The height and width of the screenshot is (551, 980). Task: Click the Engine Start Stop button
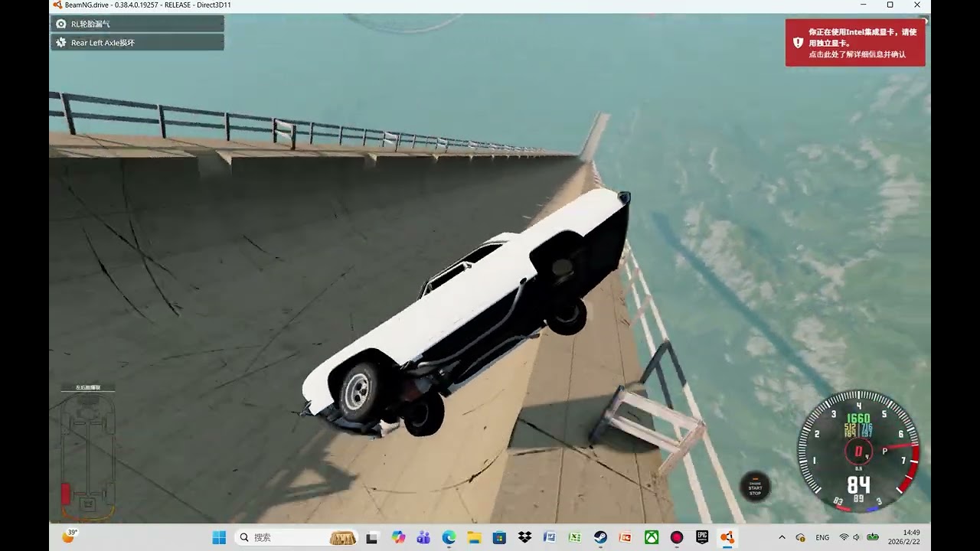[x=755, y=487]
